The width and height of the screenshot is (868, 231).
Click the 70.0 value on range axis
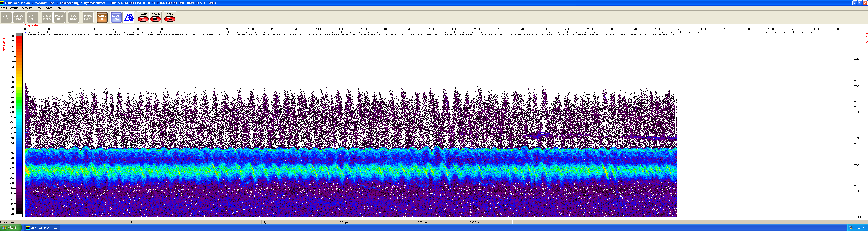click(859, 217)
